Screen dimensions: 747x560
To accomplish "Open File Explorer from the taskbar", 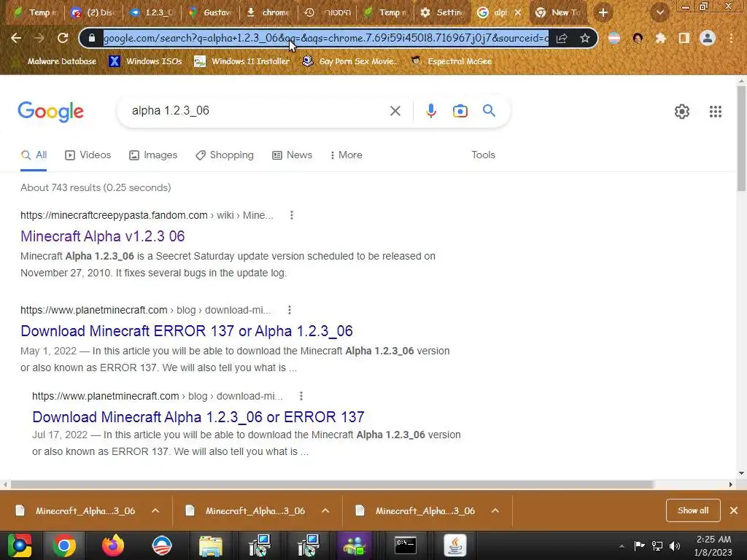I will (210, 545).
